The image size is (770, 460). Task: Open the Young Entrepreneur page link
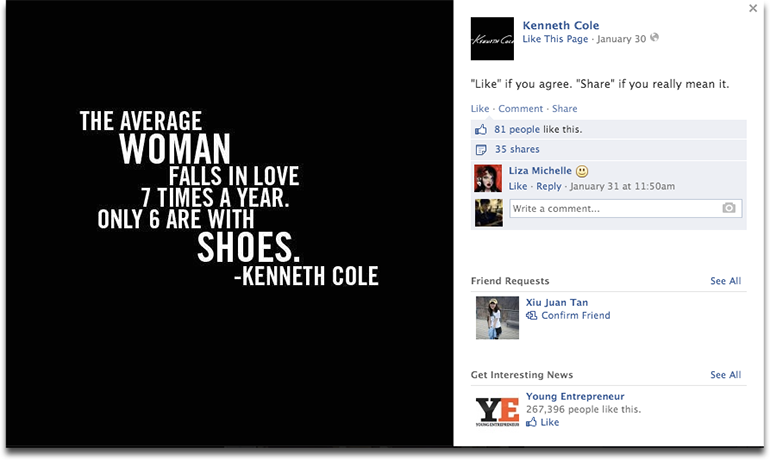(575, 396)
